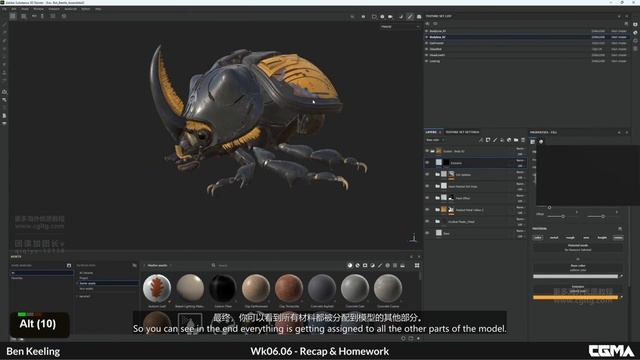Click the Add effect wand icon in Layers
This screenshot has height=360, width=640.
click(481, 140)
